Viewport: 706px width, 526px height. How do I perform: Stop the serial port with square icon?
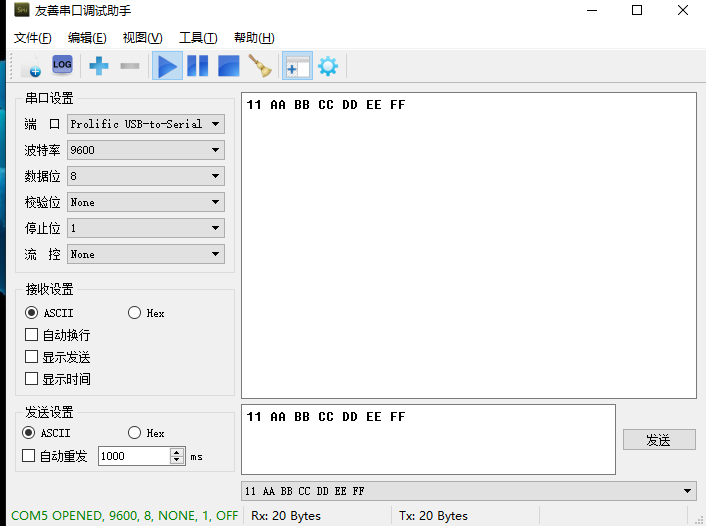229,66
